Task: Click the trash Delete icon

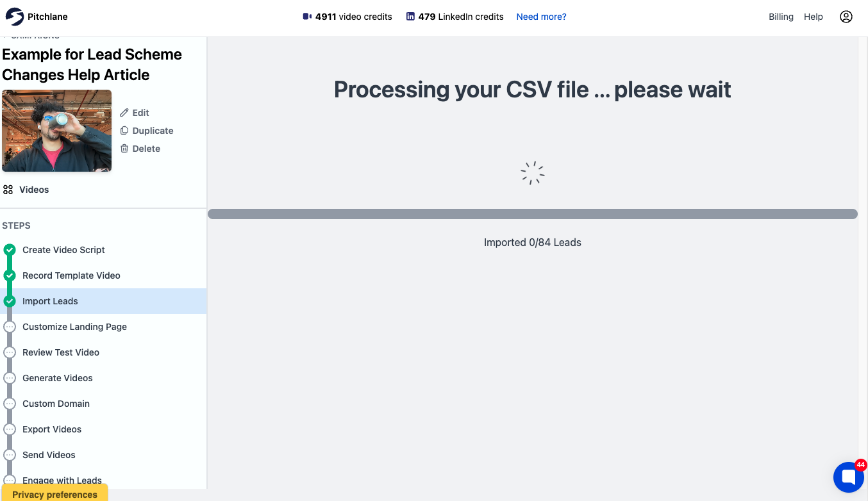Action: pos(124,149)
